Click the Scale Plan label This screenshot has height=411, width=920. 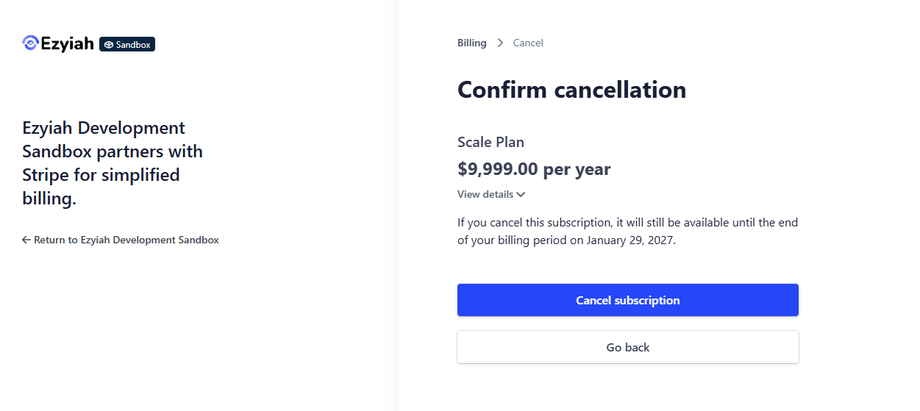click(x=490, y=142)
